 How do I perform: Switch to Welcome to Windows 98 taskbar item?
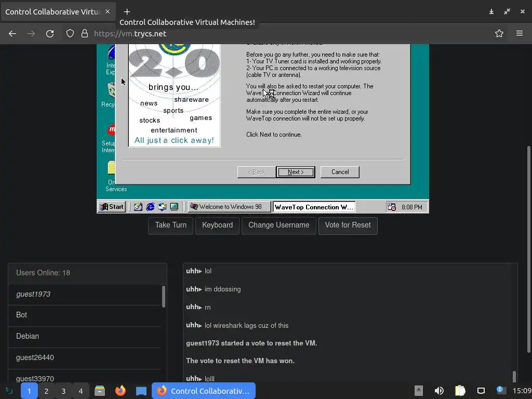coord(229,207)
